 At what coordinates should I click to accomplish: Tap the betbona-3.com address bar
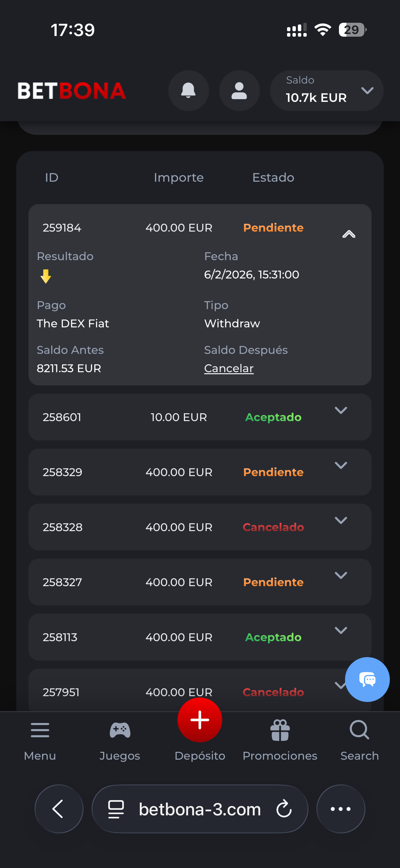199,809
